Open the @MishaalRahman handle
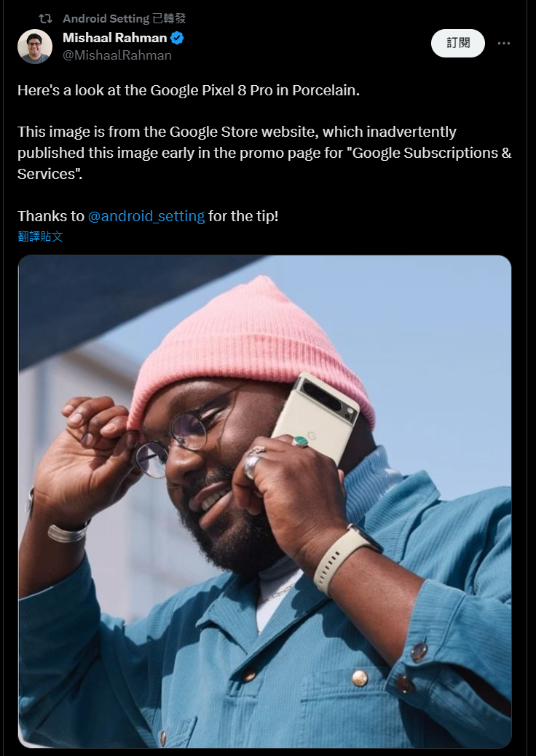Image resolution: width=536 pixels, height=756 pixels. click(x=117, y=55)
